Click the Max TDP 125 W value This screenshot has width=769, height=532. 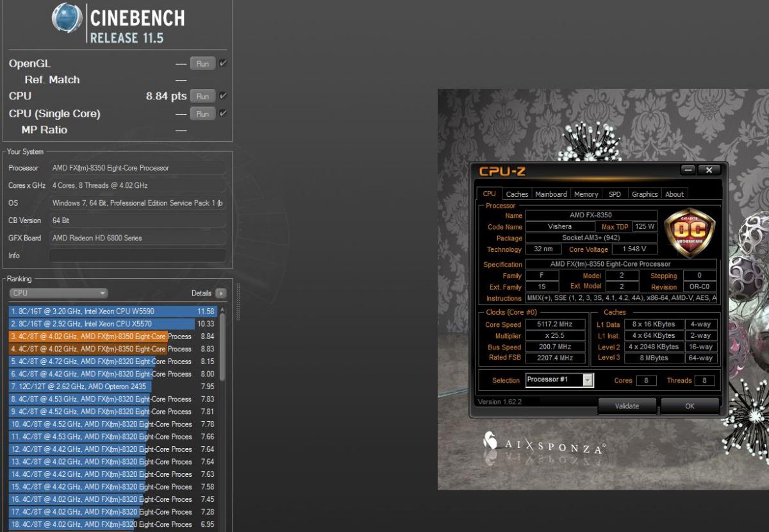pos(644,226)
